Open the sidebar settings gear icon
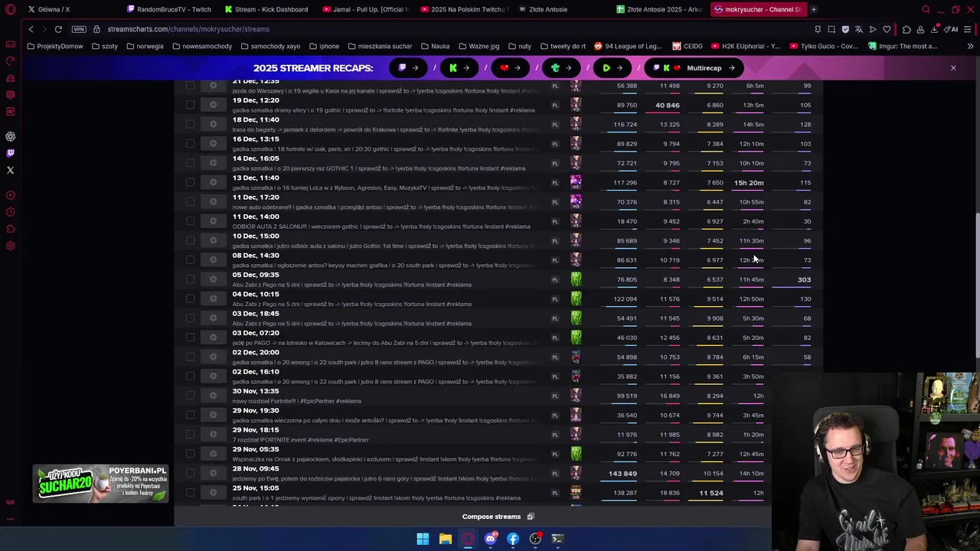The width and height of the screenshot is (980, 551). (11, 246)
